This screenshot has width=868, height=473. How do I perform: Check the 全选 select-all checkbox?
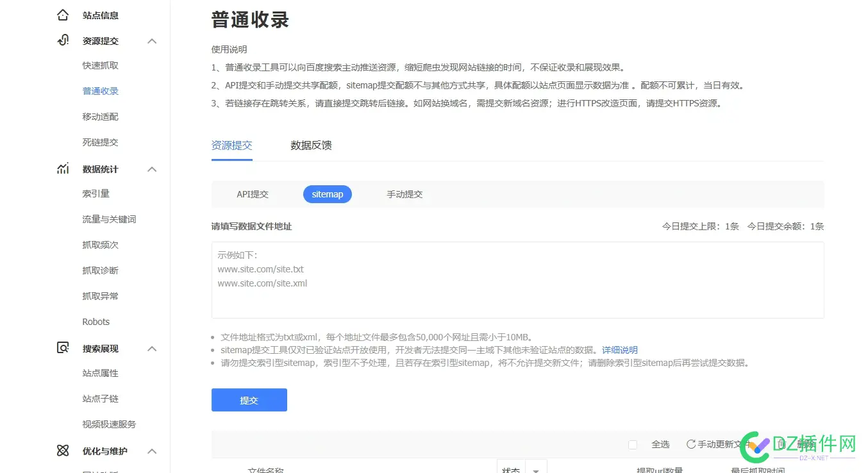point(633,444)
